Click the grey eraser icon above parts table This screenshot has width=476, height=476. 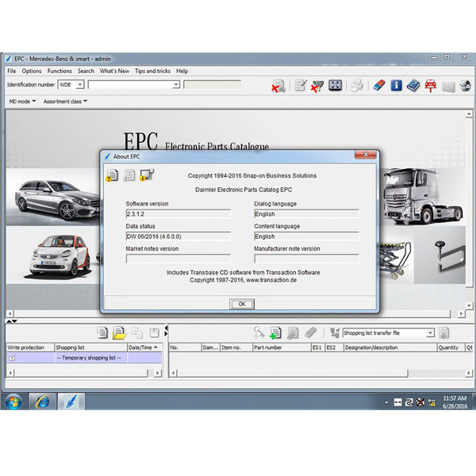310,332
